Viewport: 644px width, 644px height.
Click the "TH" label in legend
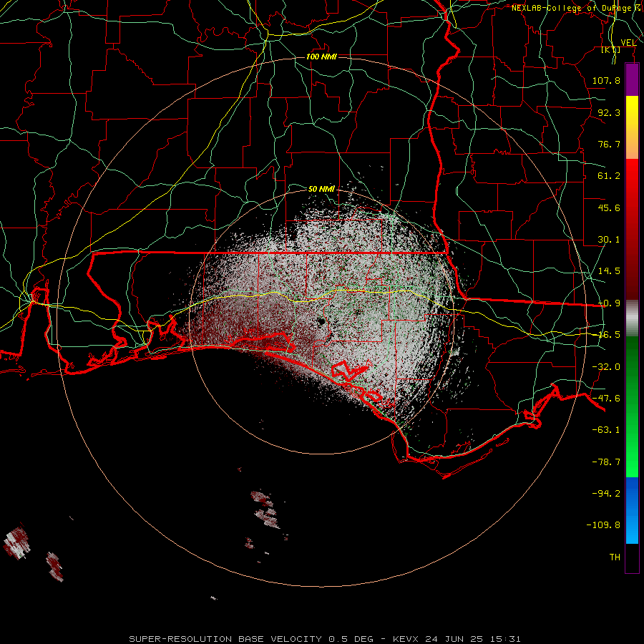615,557
